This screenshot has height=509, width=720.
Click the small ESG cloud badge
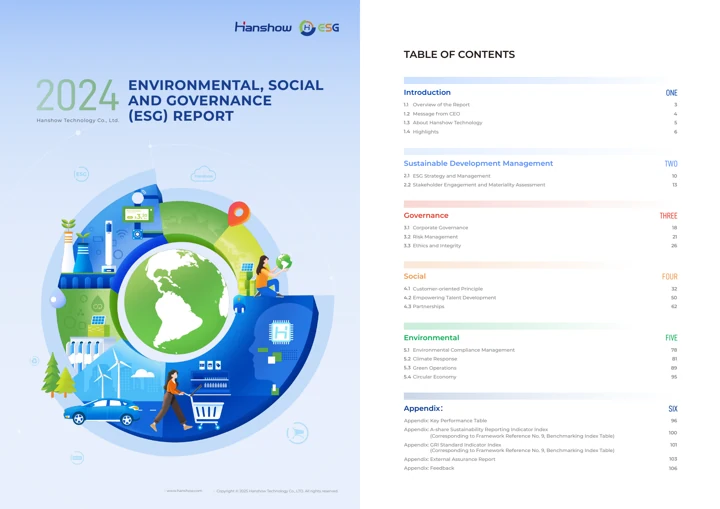pyautogui.click(x=81, y=174)
